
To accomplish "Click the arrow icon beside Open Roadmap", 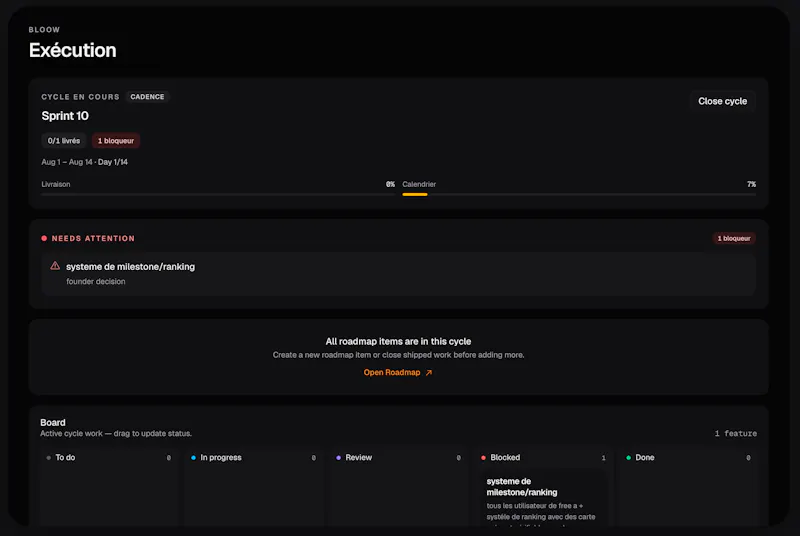I will click(429, 373).
